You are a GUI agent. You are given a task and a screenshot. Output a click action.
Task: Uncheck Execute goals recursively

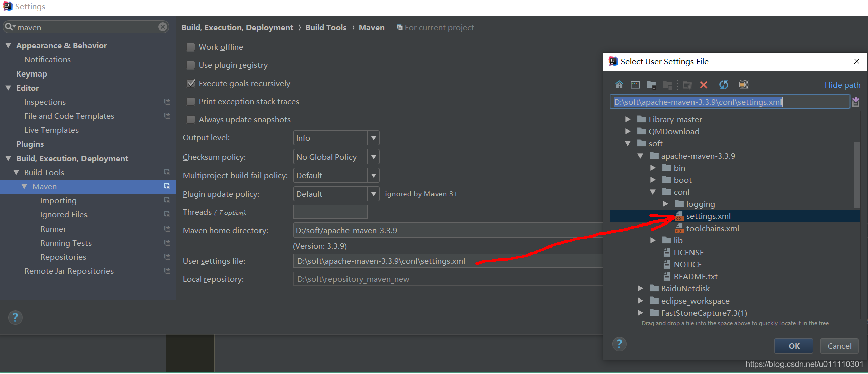pos(191,83)
